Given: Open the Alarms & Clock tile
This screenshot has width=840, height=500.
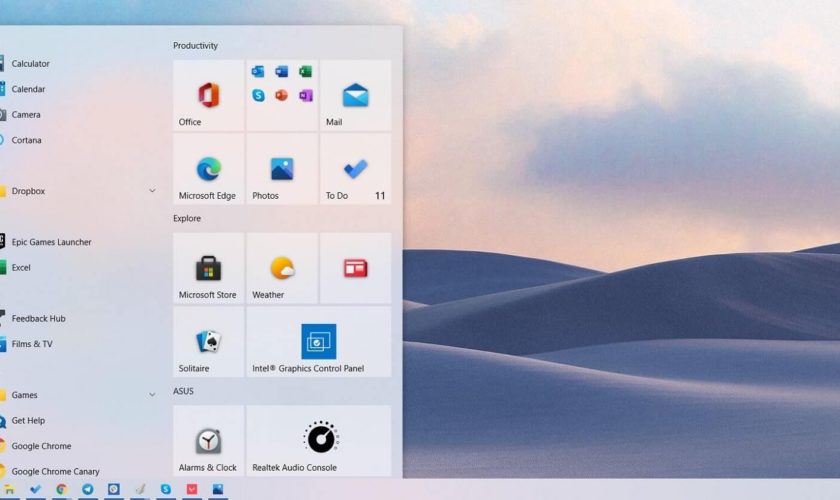Looking at the screenshot, I should pyautogui.click(x=208, y=440).
